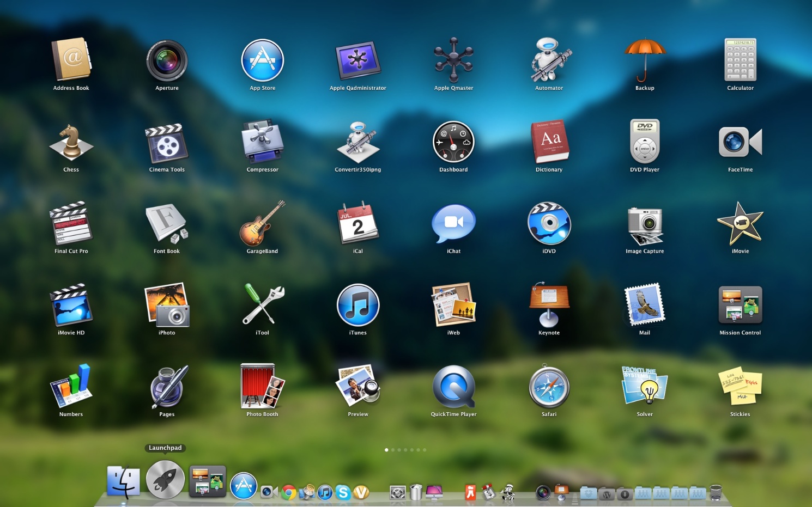Open Keynote in the Launchpad grid

pos(549,304)
